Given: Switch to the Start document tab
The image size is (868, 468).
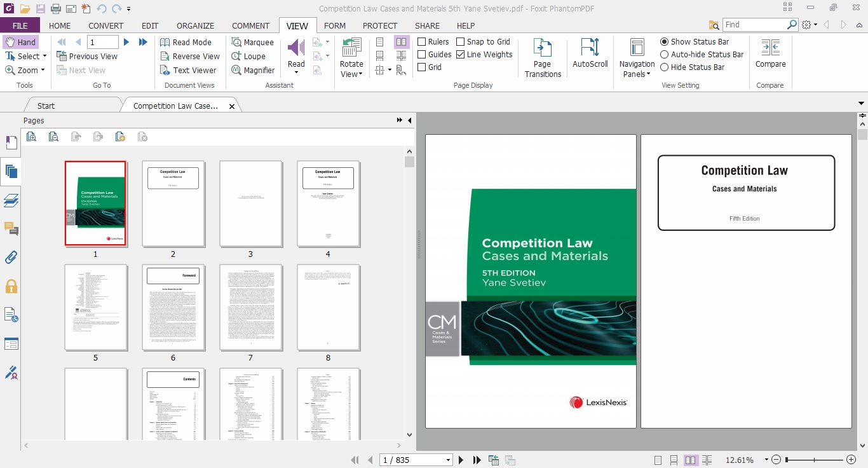Looking at the screenshot, I should point(46,106).
